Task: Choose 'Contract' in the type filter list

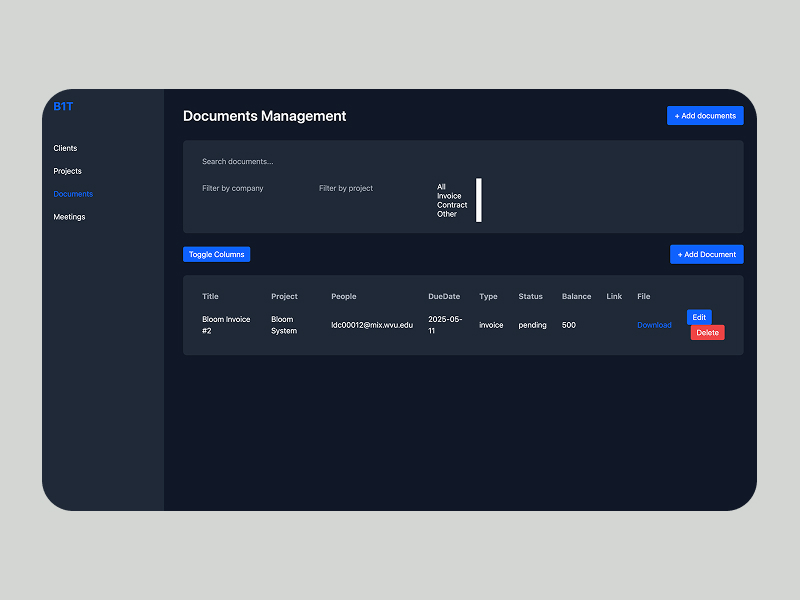Action: [452, 205]
